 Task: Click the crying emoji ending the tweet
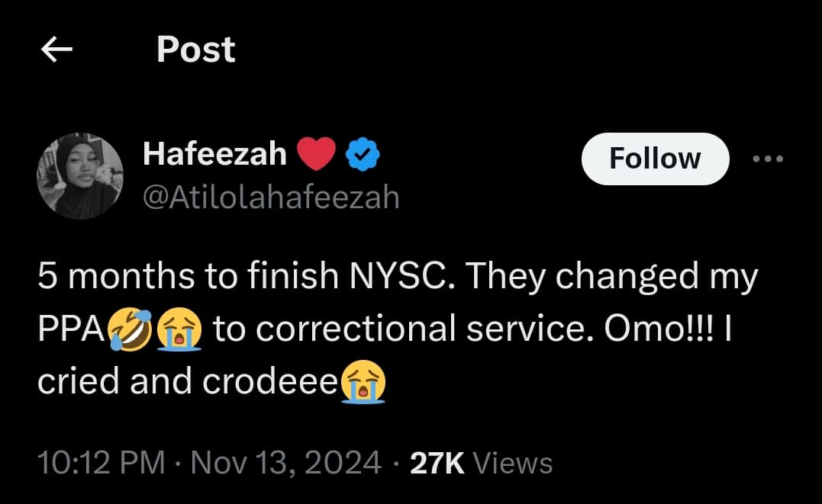point(363,381)
